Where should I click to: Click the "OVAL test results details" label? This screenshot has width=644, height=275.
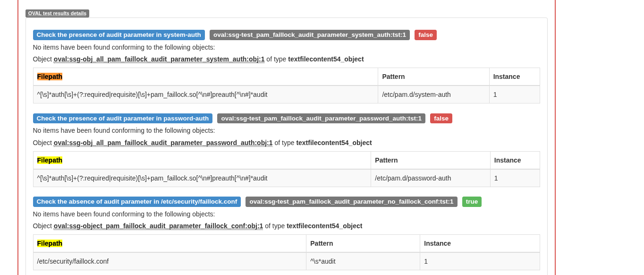57,13
